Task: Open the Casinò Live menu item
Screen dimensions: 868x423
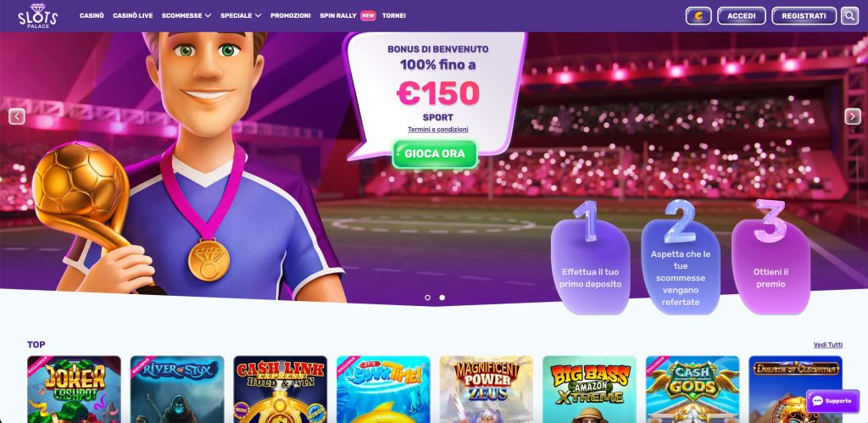Action: (133, 15)
